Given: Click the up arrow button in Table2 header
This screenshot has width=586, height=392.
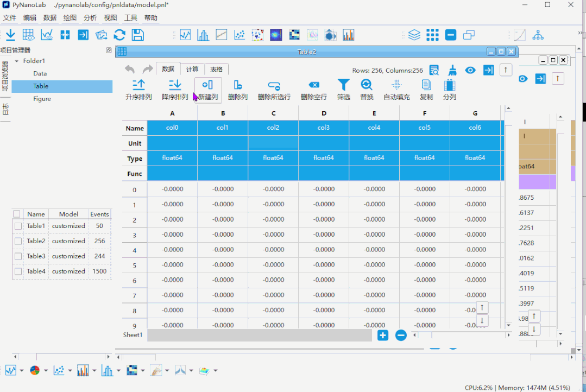Looking at the screenshot, I should pyautogui.click(x=506, y=70).
